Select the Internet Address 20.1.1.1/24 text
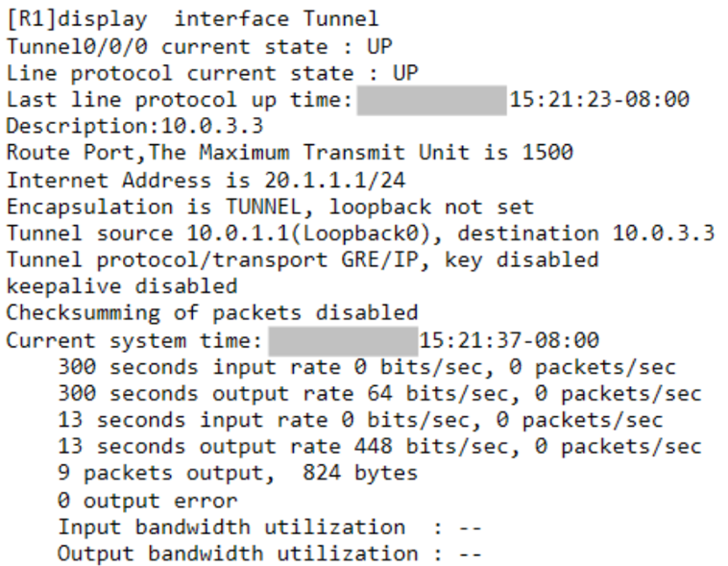Viewport: 728px width, 566px height. tap(206, 181)
